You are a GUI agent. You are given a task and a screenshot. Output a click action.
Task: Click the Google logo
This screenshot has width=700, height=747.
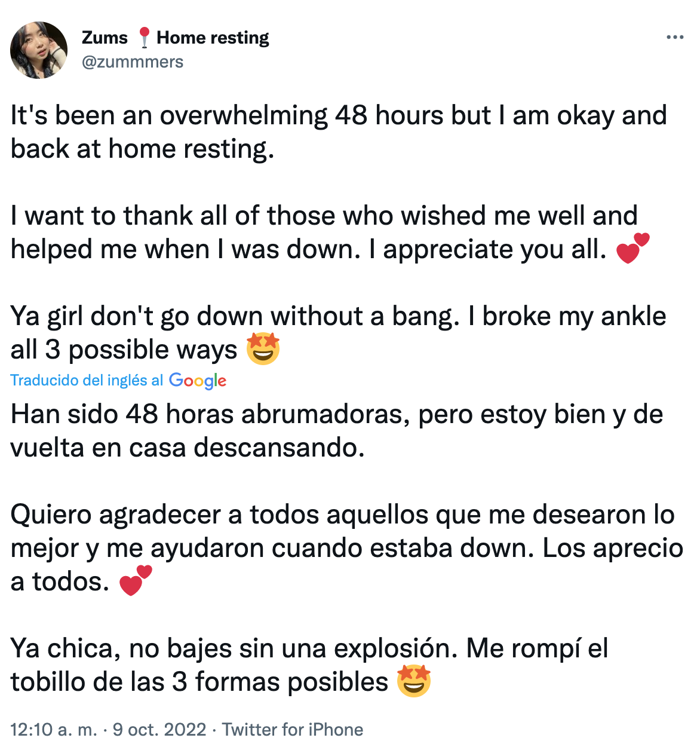point(198,381)
